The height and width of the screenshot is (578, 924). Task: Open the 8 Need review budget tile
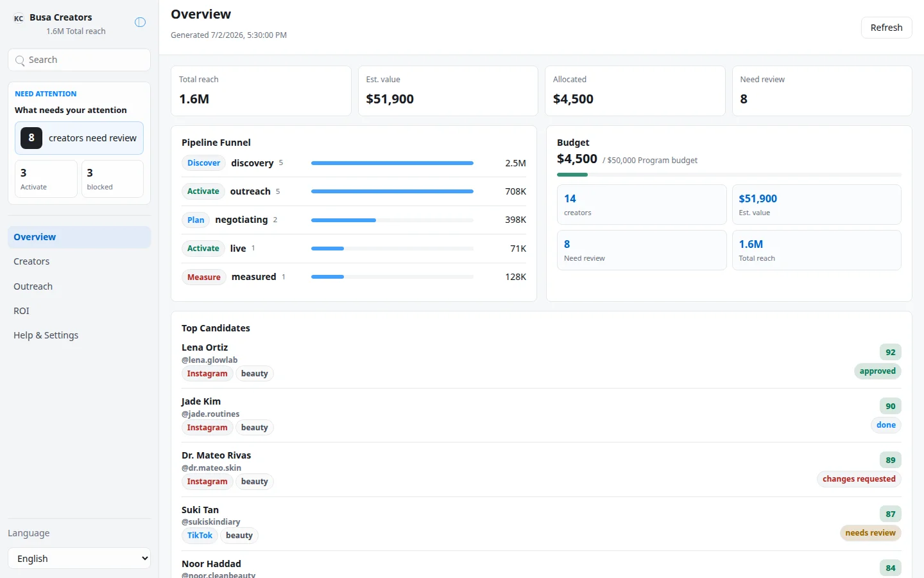pyautogui.click(x=642, y=250)
